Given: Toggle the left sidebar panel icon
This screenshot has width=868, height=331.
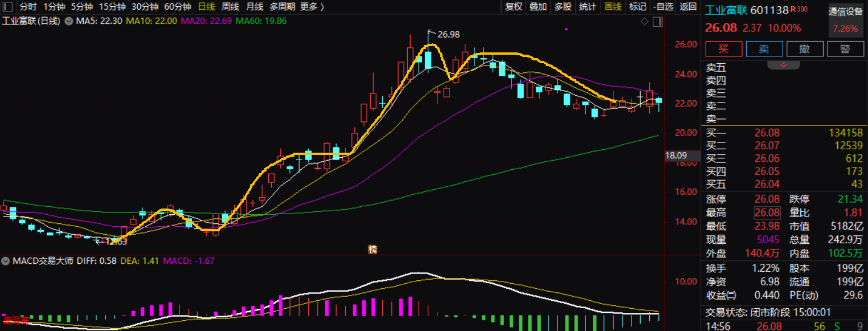Looking at the screenshot, I should [x=7, y=7].
